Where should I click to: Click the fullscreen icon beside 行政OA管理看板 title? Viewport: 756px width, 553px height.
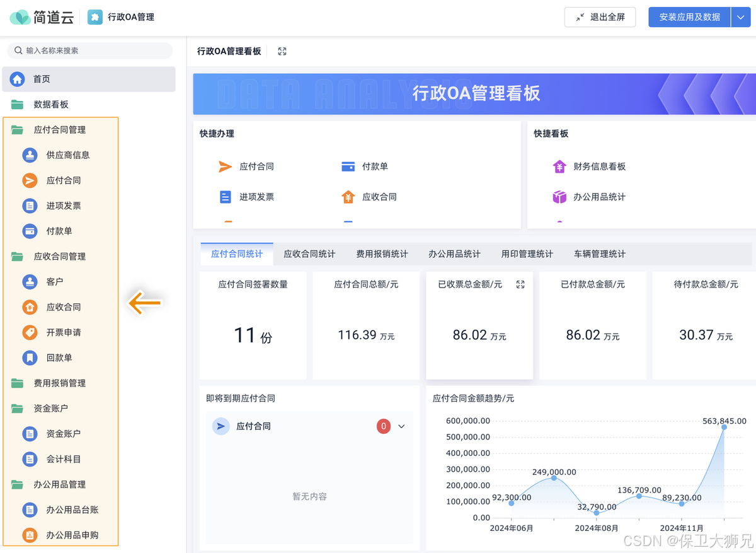click(x=282, y=51)
